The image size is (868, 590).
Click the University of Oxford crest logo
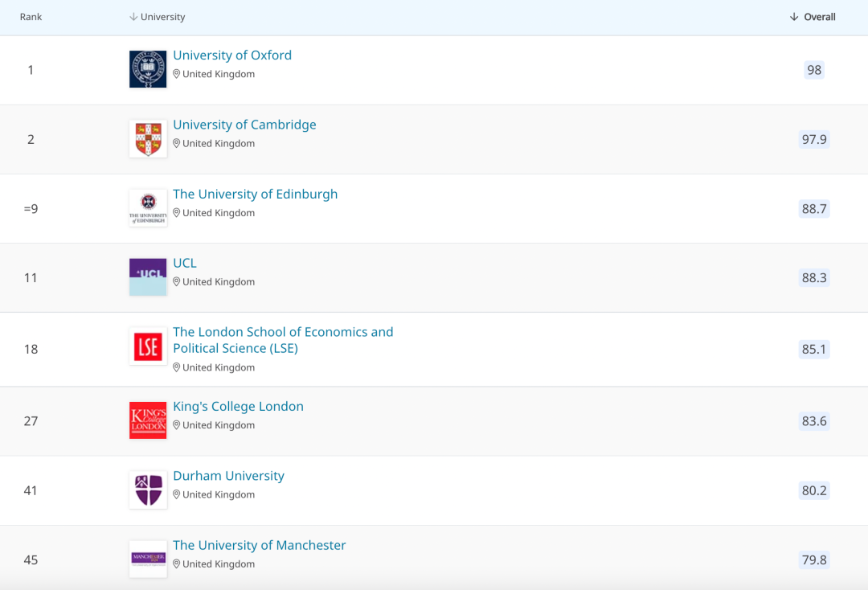tap(148, 69)
